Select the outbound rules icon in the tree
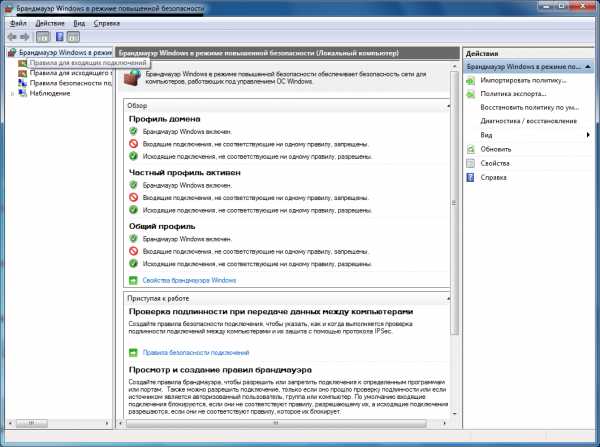 [x=22, y=72]
